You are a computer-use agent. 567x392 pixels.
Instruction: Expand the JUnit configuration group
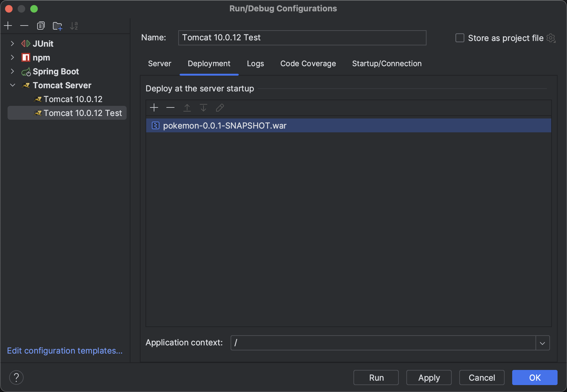(12, 43)
